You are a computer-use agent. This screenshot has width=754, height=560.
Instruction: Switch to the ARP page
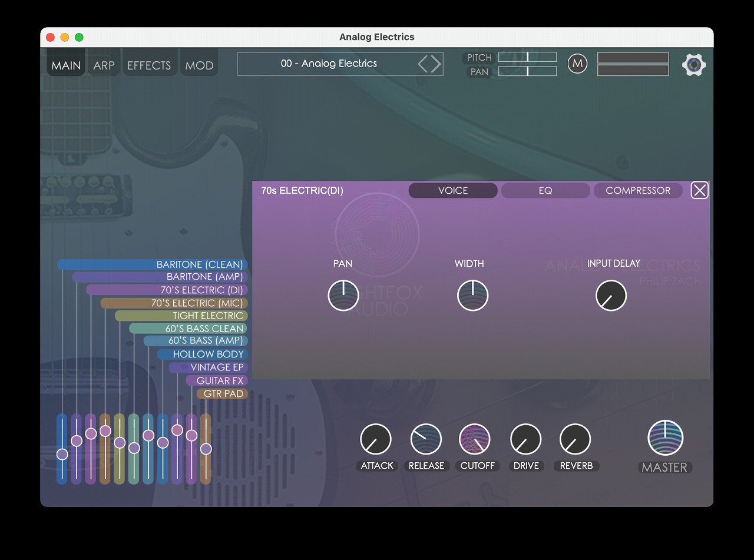(x=104, y=65)
